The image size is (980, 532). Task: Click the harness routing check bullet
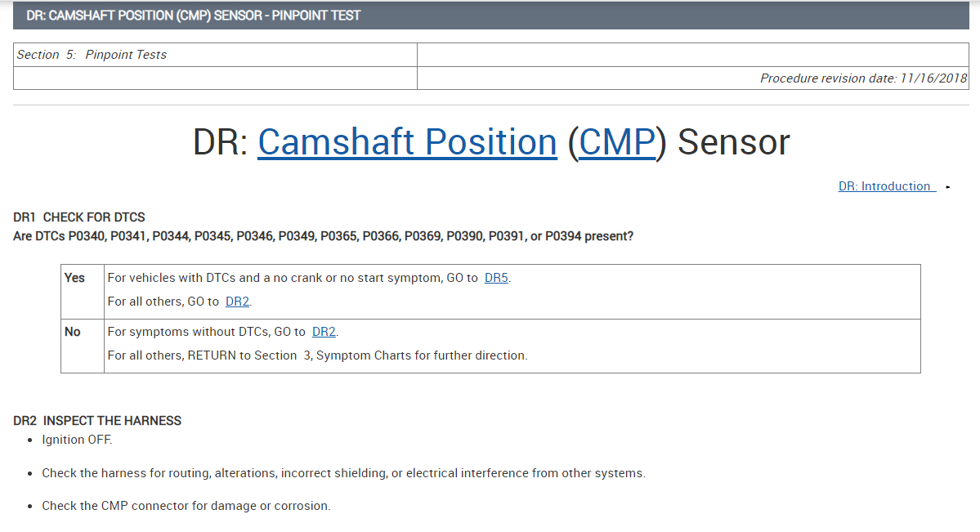pyautogui.click(x=343, y=473)
